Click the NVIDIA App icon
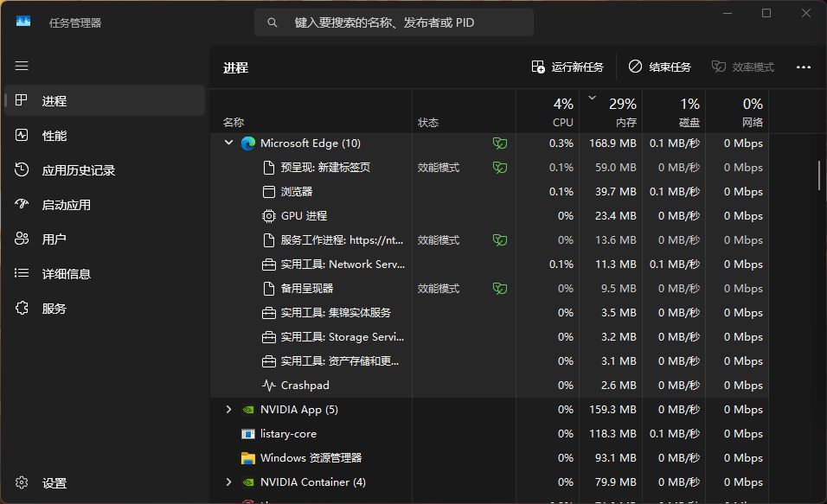Image resolution: width=827 pixels, height=504 pixels. pos(248,410)
